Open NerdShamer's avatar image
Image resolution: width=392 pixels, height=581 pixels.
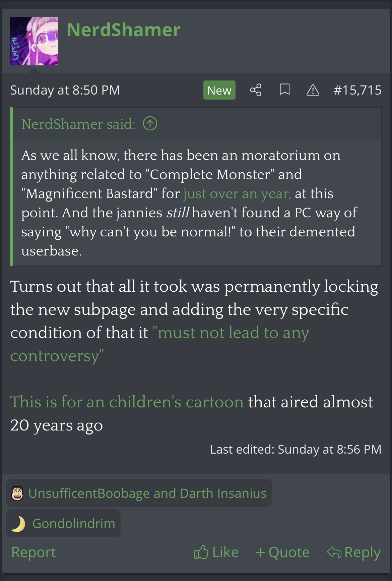point(34,41)
